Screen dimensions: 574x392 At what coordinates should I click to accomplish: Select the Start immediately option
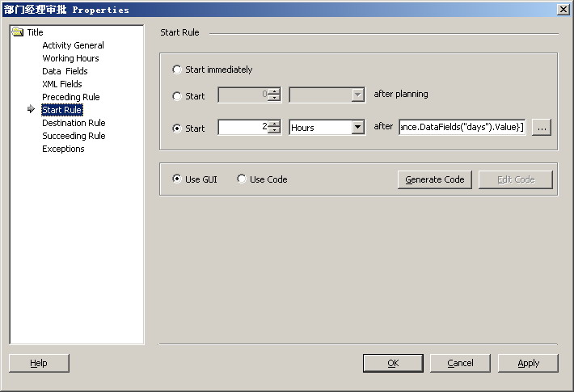pyautogui.click(x=176, y=70)
